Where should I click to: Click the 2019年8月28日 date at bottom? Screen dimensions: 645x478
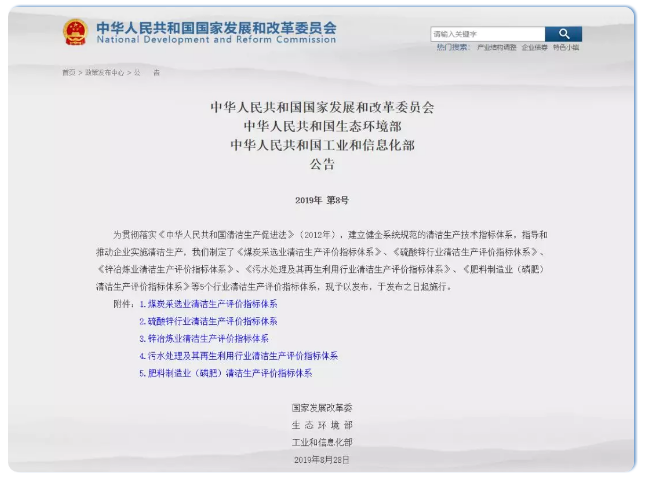pos(322,458)
